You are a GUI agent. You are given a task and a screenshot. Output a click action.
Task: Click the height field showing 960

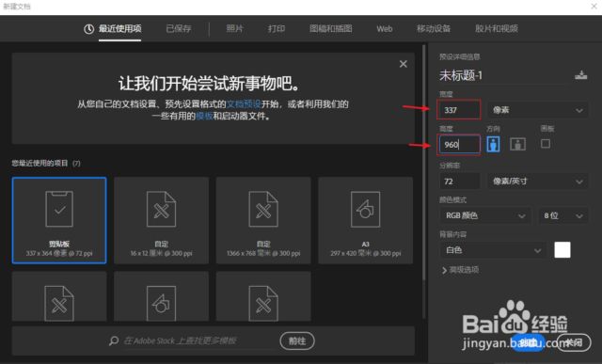(459, 144)
